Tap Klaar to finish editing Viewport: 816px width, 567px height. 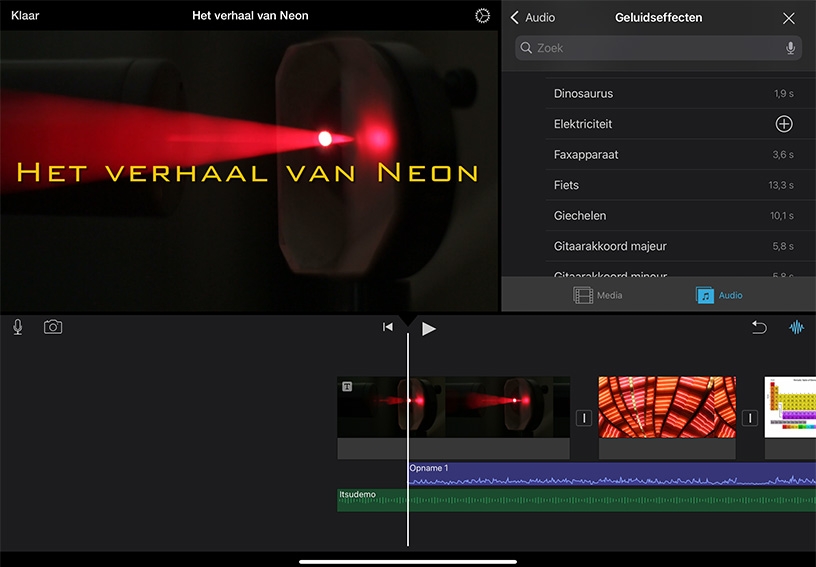click(x=25, y=16)
